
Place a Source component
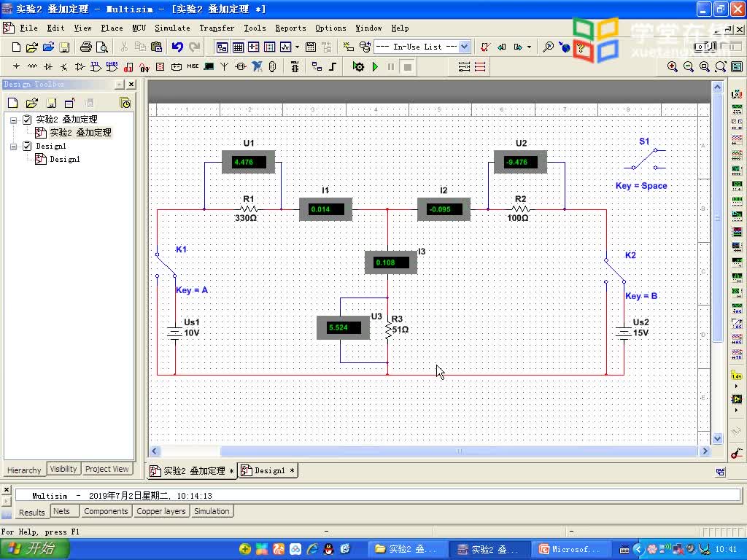pos(16,66)
